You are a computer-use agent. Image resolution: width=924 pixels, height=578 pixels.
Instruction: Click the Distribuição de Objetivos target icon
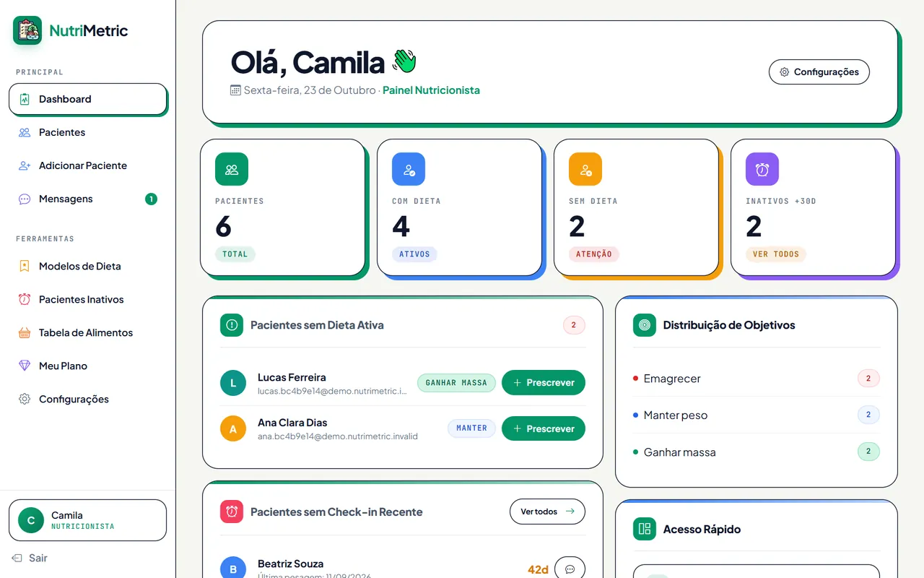click(645, 325)
